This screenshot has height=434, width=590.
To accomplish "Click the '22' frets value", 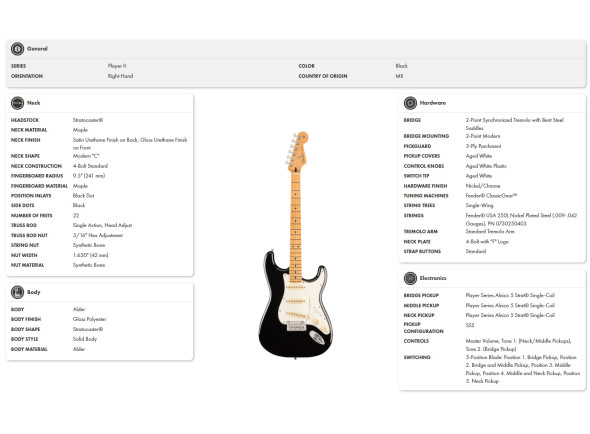I will tap(76, 216).
